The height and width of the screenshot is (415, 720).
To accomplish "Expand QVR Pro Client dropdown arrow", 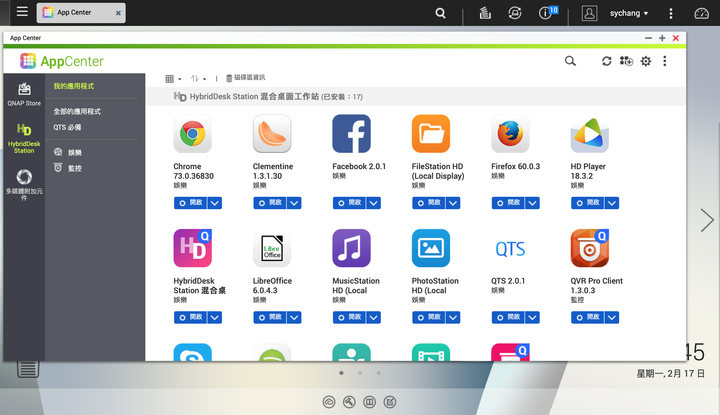I will tap(612, 317).
